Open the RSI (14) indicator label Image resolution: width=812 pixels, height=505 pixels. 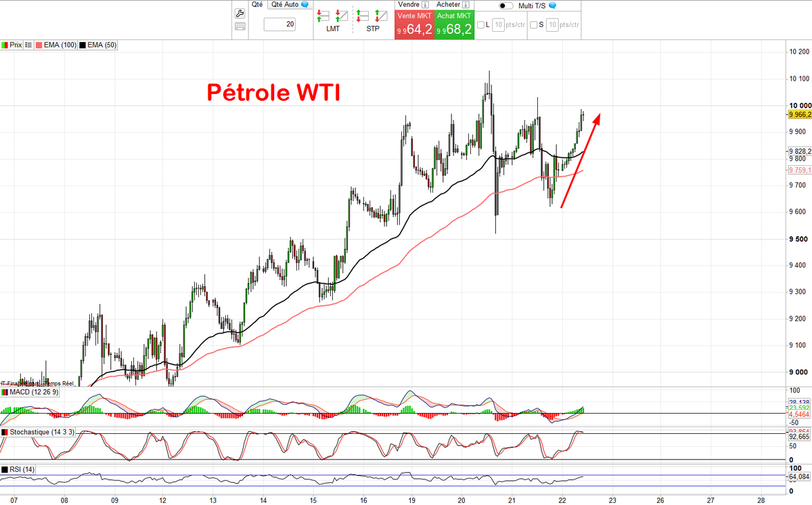pyautogui.click(x=22, y=469)
